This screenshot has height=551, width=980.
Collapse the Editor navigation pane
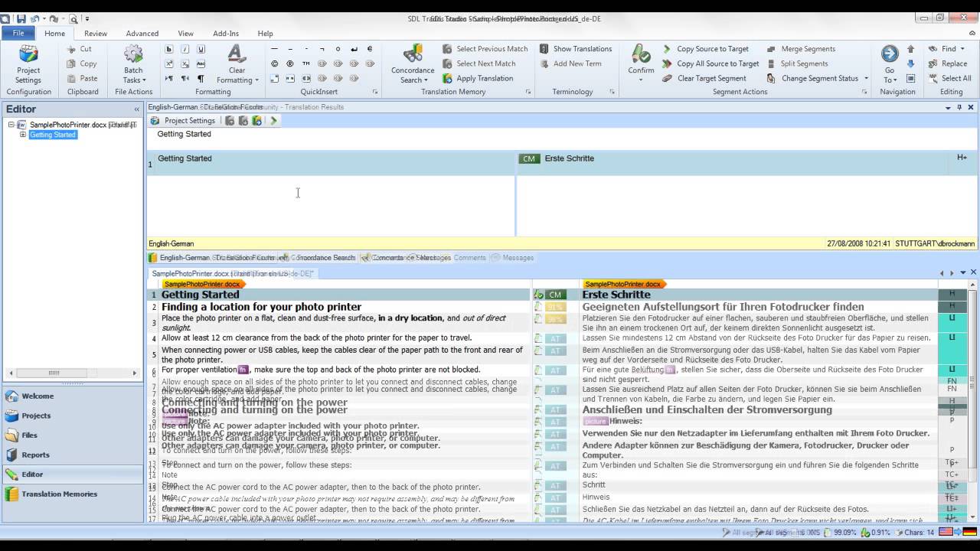[x=137, y=109]
